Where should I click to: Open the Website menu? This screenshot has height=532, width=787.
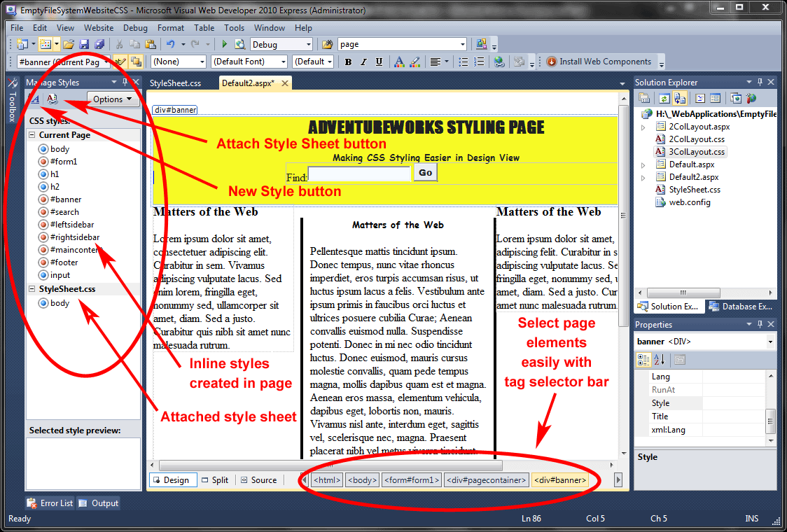98,28
